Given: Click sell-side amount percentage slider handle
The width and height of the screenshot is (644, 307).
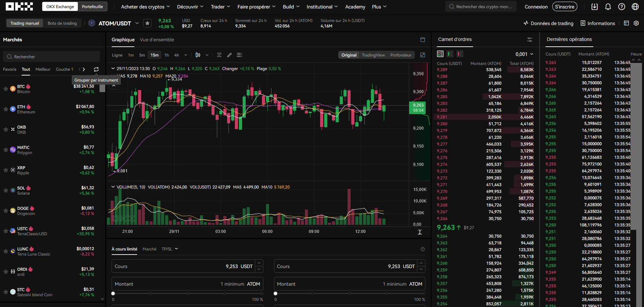Looking at the screenshot, I should (x=275, y=293).
